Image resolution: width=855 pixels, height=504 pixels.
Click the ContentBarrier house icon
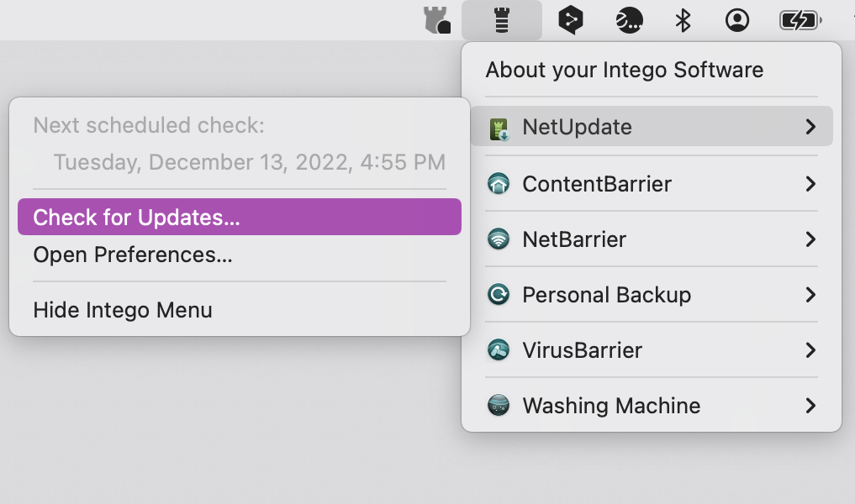(x=499, y=184)
